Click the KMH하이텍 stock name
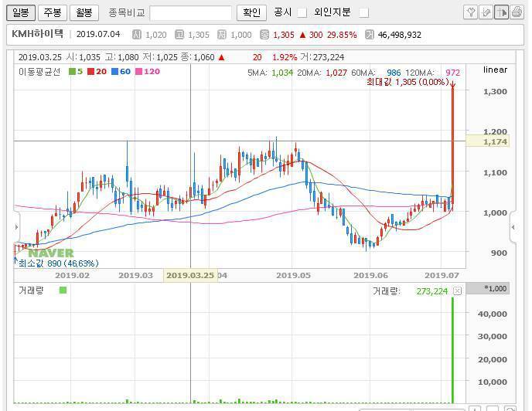This screenshot has height=411, width=532. [x=37, y=34]
